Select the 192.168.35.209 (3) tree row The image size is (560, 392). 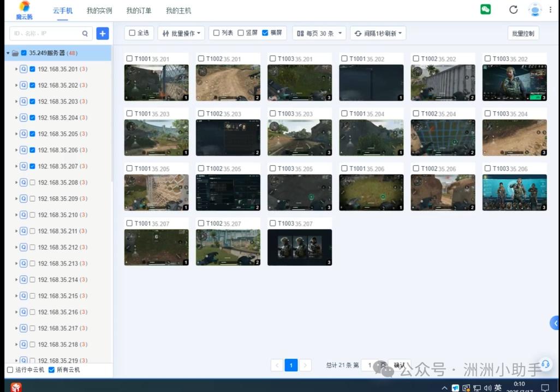58,198
